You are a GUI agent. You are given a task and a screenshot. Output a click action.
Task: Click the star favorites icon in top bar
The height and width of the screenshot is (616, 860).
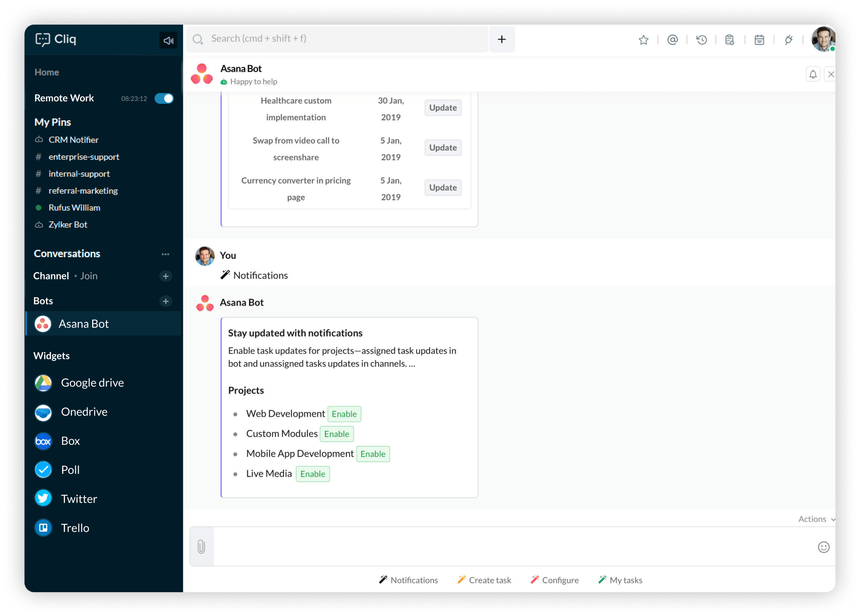643,40
